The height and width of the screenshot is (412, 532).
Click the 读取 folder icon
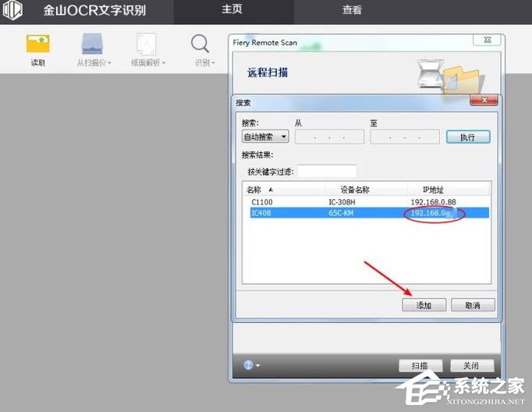click(x=37, y=44)
